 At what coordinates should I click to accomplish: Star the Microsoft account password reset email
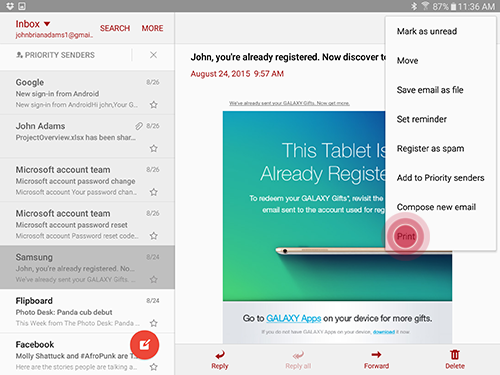tap(153, 236)
